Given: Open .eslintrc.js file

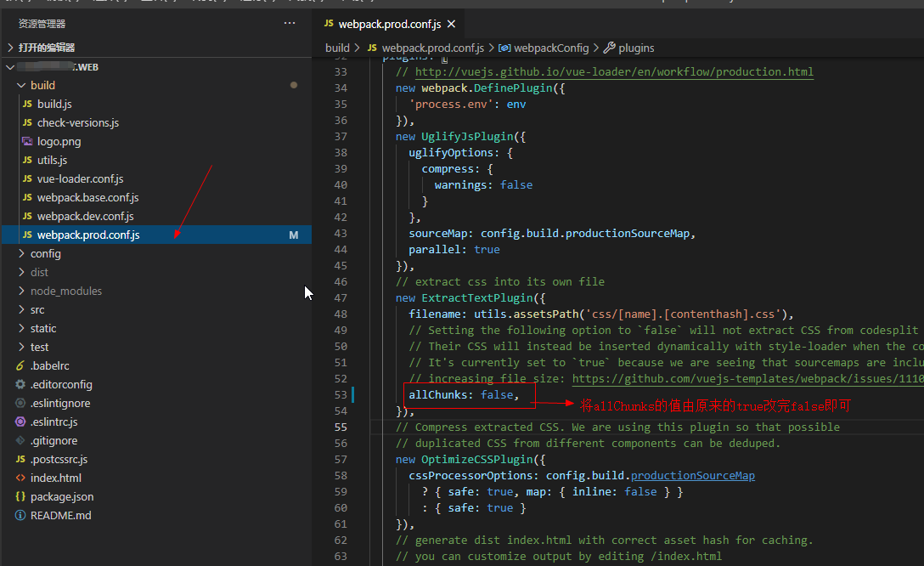Looking at the screenshot, I should click(54, 422).
